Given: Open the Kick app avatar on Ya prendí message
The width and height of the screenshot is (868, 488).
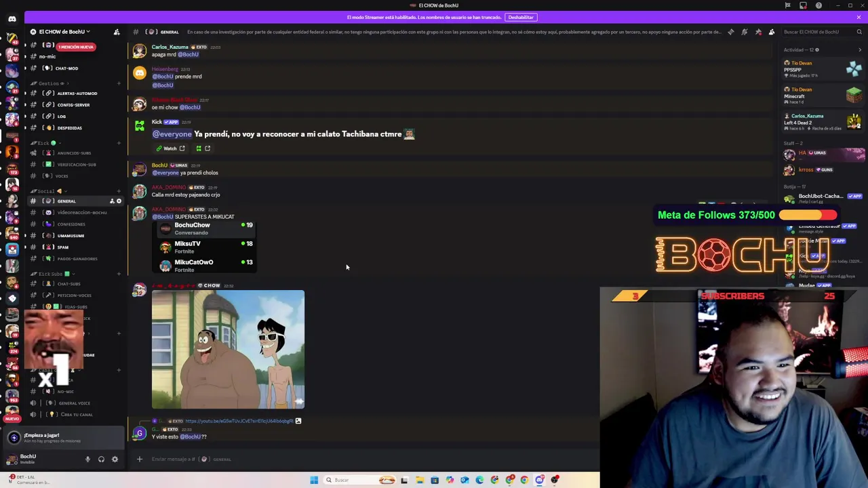Looking at the screenshot, I should 139,126.
